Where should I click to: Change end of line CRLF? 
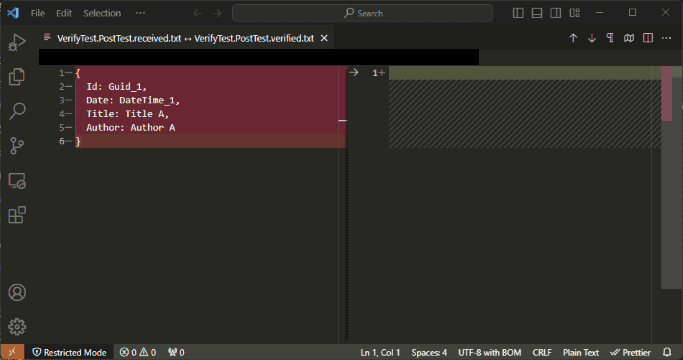click(542, 352)
